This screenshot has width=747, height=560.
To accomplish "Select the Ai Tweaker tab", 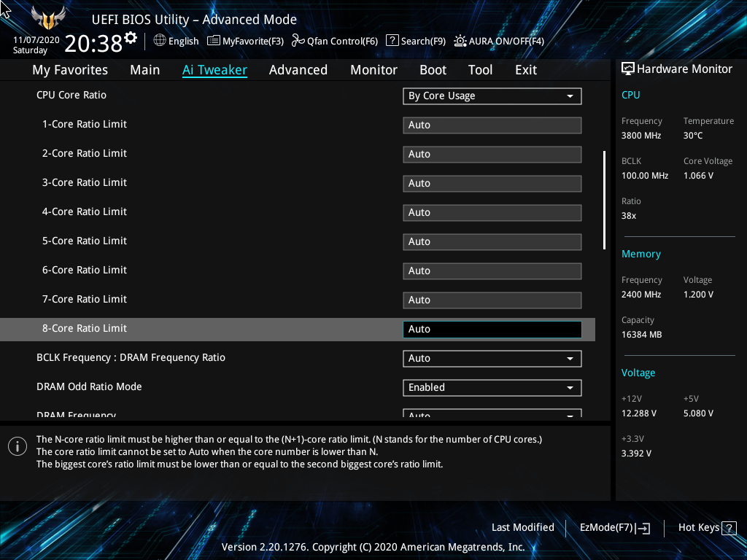I will [x=214, y=70].
